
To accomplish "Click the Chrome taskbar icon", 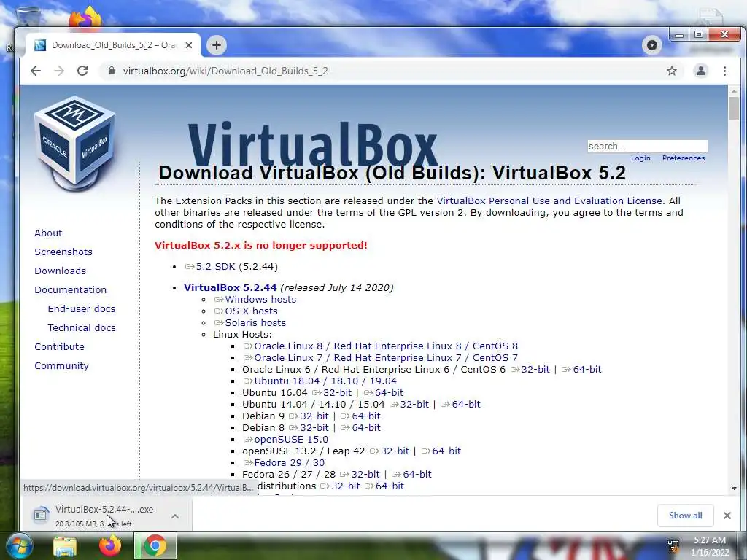I will pyautogui.click(x=155, y=545).
